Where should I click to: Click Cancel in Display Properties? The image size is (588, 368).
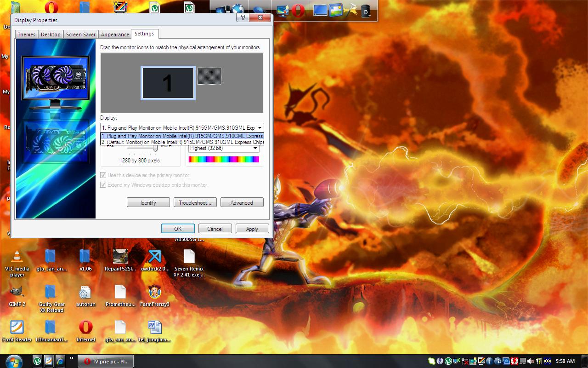[215, 229]
